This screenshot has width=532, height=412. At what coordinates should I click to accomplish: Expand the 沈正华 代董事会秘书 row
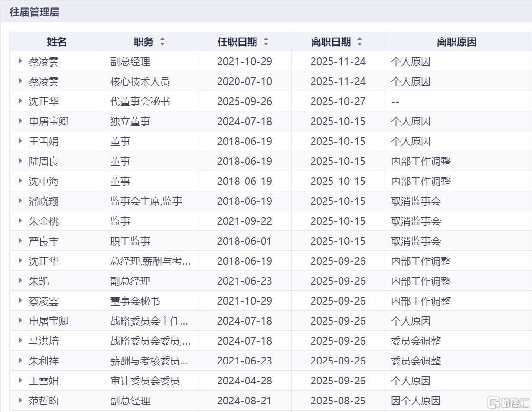point(20,101)
